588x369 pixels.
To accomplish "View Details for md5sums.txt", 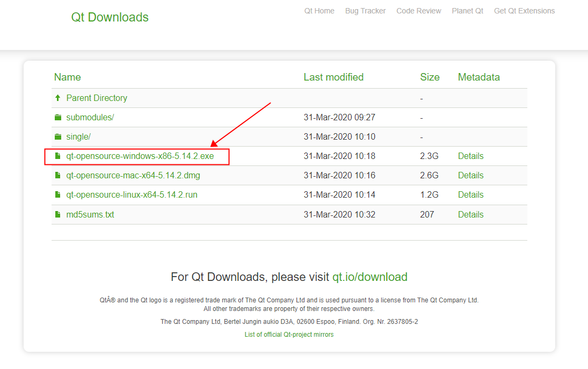I will pos(470,214).
